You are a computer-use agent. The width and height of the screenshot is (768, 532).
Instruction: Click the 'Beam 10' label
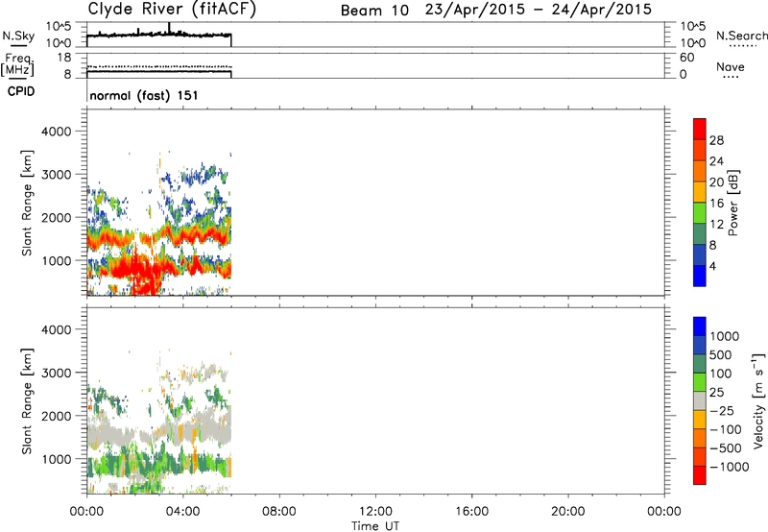pyautogui.click(x=374, y=11)
